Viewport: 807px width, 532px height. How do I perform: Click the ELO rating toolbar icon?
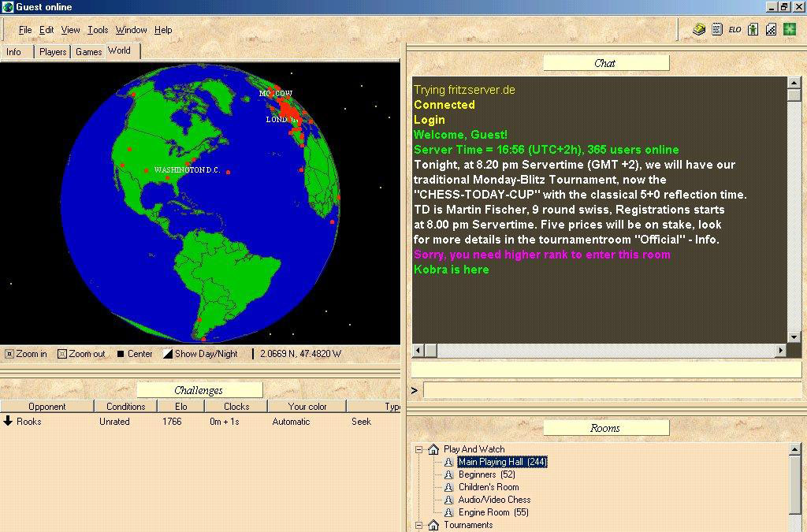point(734,30)
